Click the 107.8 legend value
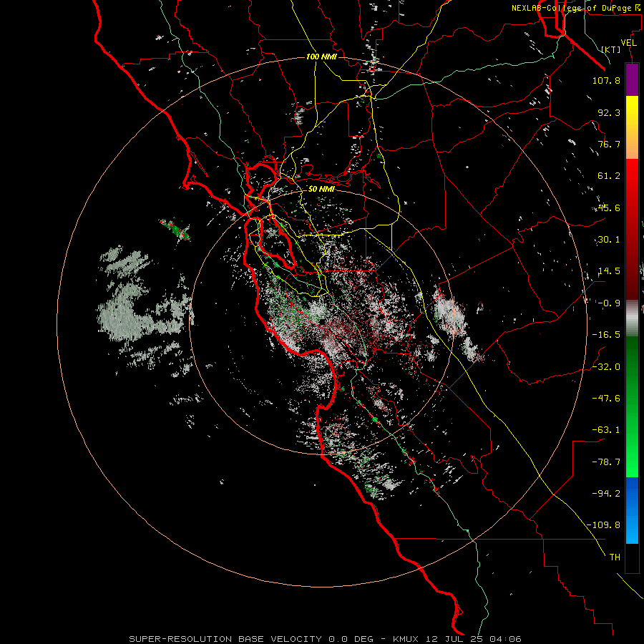Screen dimensions: 644x644 tap(606, 80)
